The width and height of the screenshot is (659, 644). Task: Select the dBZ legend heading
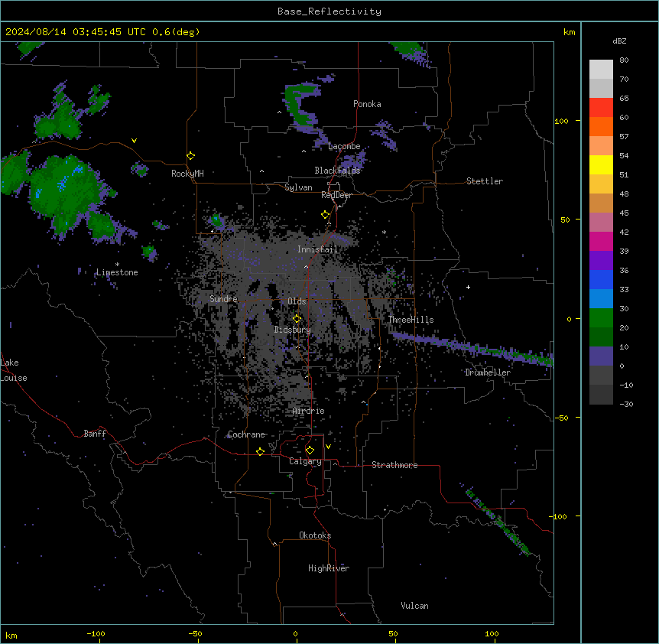[619, 41]
